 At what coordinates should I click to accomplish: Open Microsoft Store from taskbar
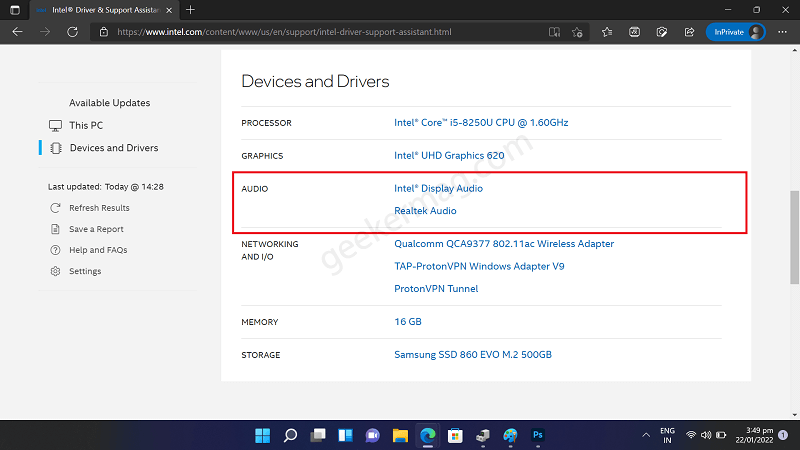click(455, 435)
